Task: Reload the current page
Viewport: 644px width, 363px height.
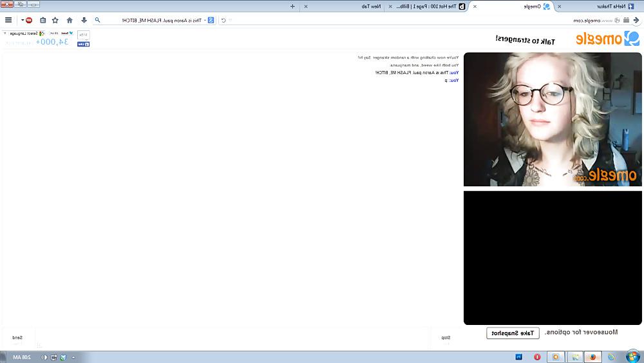Action: (223, 20)
